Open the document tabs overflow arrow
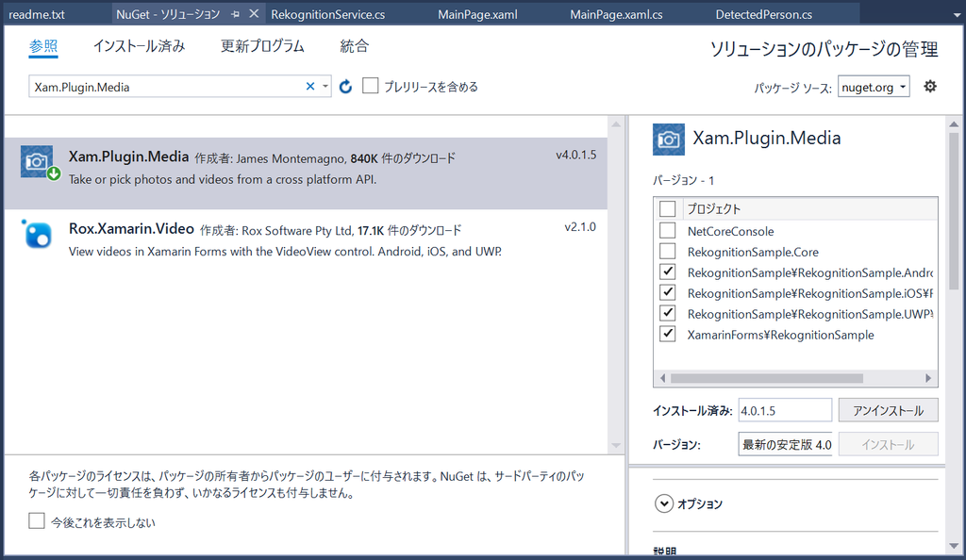Screen dimensions: 966x560 point(957,15)
